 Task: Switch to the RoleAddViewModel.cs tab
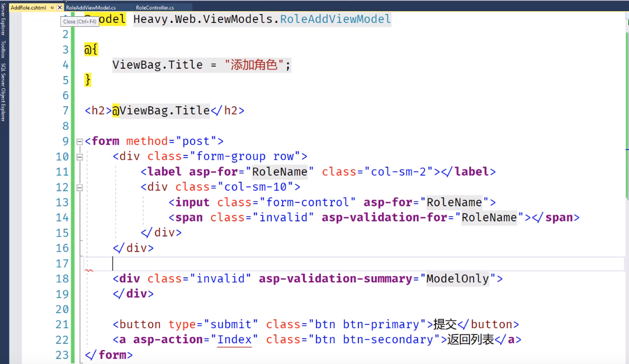coord(91,8)
